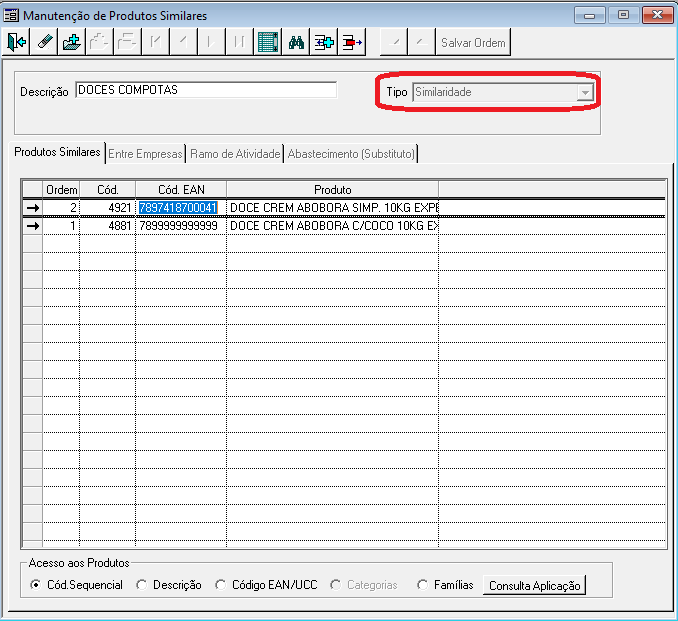This screenshot has height=621, width=678.
Task: Click EAN cell 7897418700041
Action: pos(181,208)
